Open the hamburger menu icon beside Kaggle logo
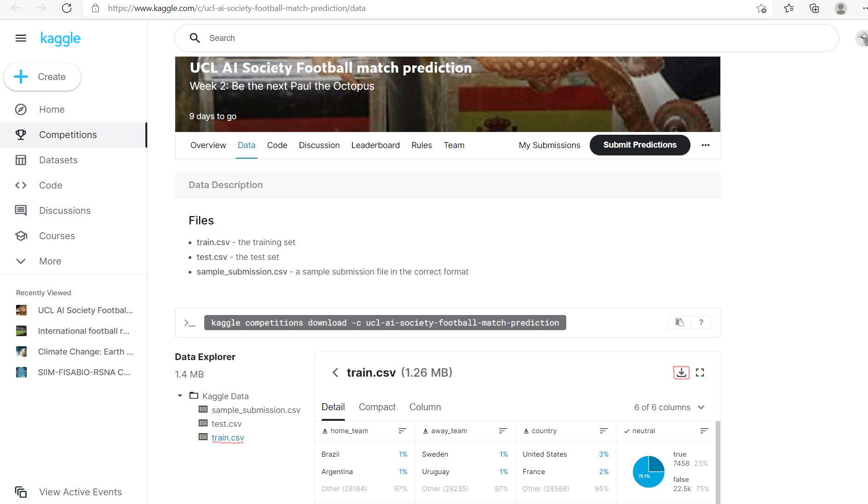The width and height of the screenshot is (868, 504). tap(21, 38)
